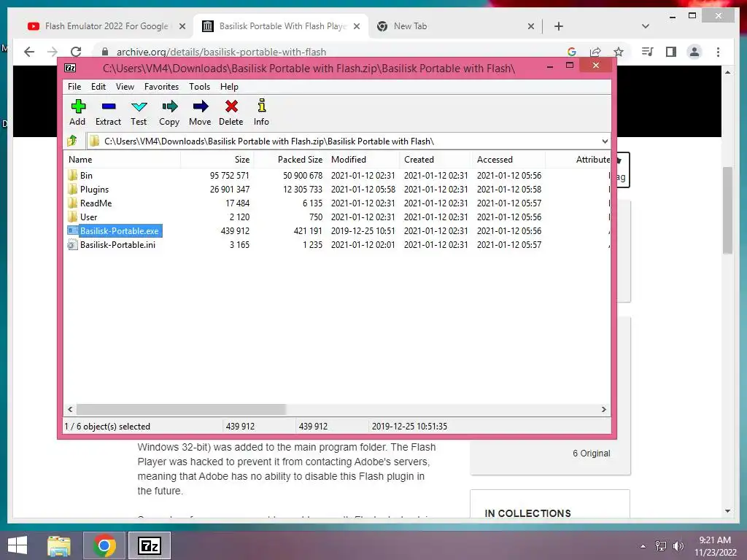
Task: Click the Bin size value 95 752 571
Action: (229, 175)
